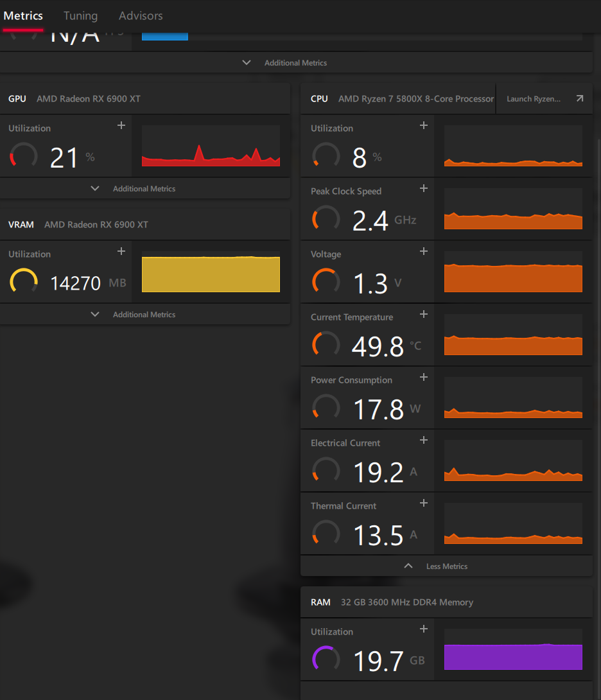Select the Metrics tab
601x700 pixels.
(23, 15)
